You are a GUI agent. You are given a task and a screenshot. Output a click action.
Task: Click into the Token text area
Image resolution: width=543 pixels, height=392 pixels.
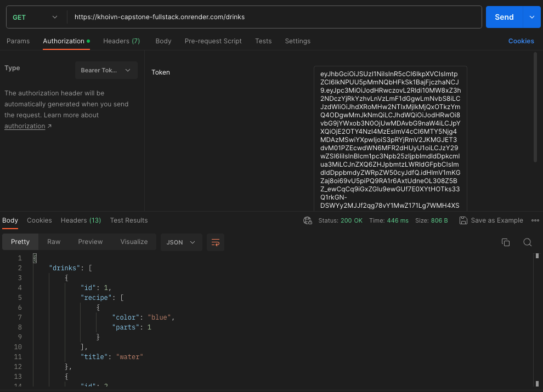pos(391,139)
